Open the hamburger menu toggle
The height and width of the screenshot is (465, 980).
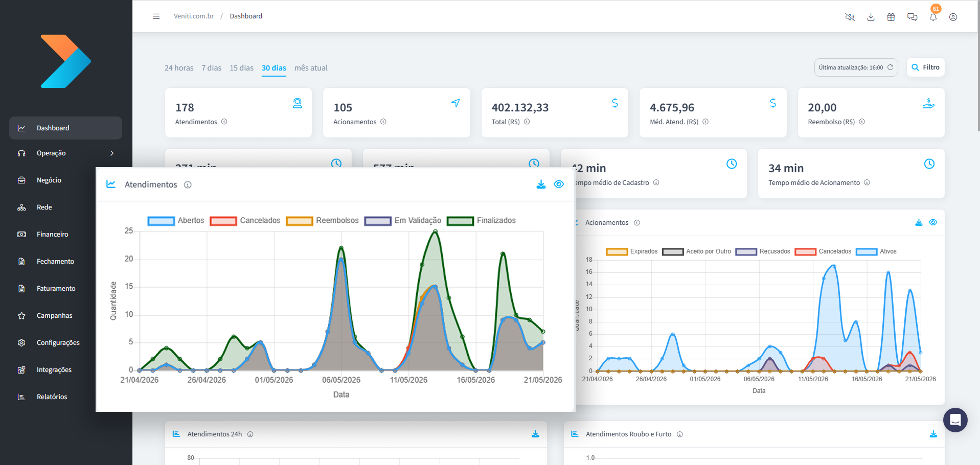click(x=156, y=16)
